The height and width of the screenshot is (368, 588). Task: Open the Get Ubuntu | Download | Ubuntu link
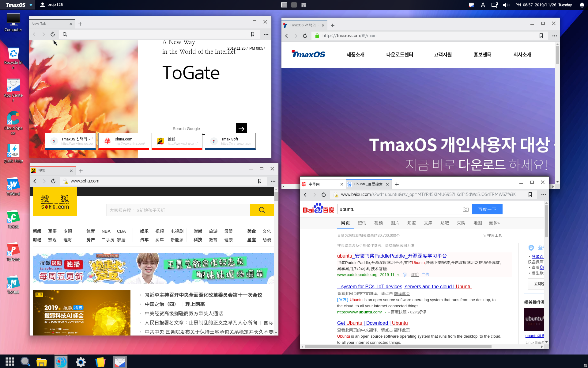click(x=372, y=323)
